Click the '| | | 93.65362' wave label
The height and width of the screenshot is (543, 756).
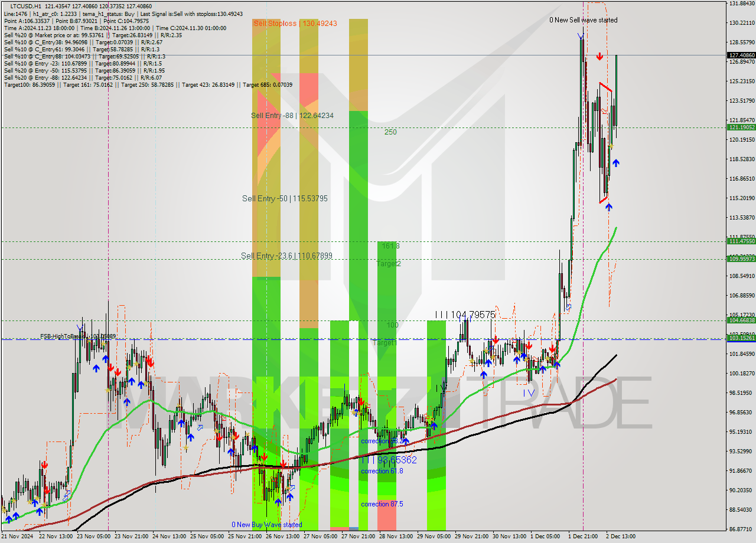(x=389, y=460)
